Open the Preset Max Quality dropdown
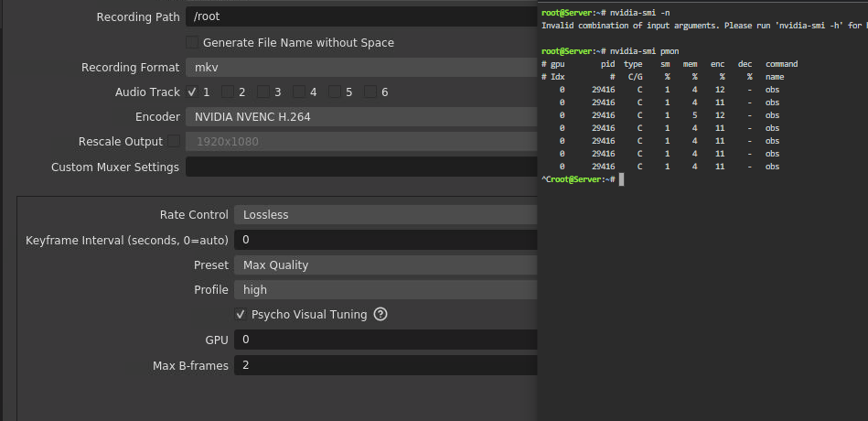868x421 pixels. pyautogui.click(x=386, y=264)
